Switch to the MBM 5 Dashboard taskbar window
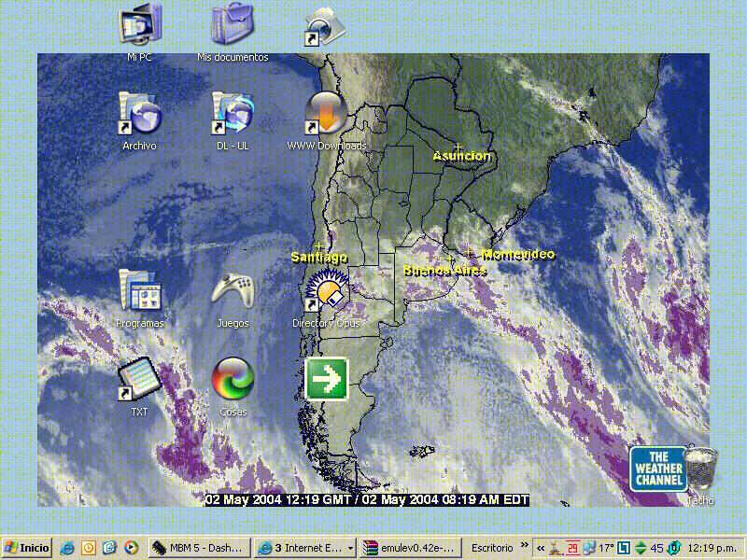This screenshot has width=747, height=560. [201, 548]
